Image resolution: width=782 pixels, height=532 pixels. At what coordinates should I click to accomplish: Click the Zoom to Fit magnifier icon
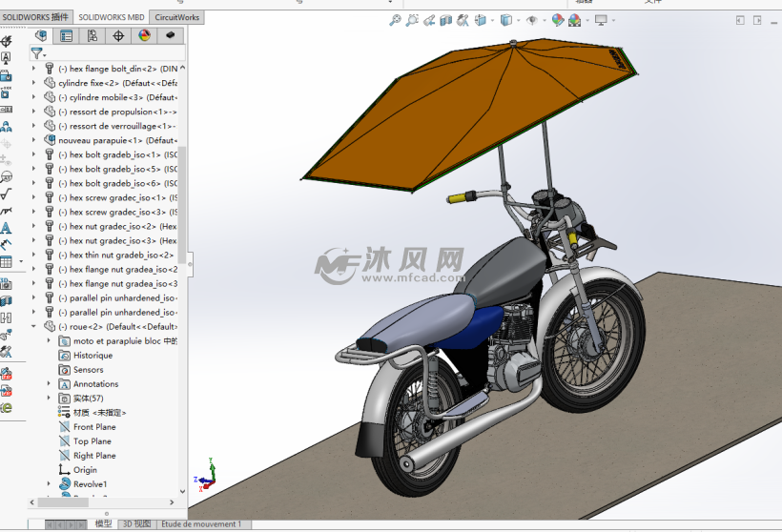[395, 20]
